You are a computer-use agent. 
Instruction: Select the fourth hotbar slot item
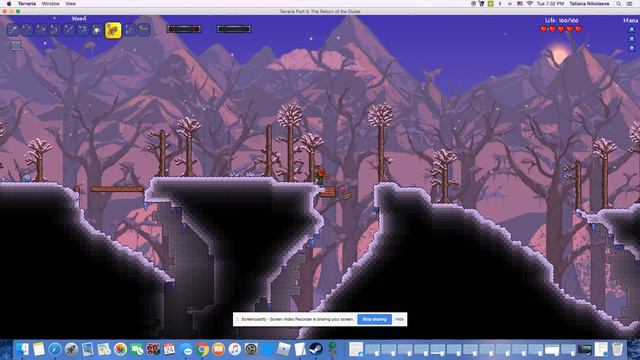(x=55, y=29)
